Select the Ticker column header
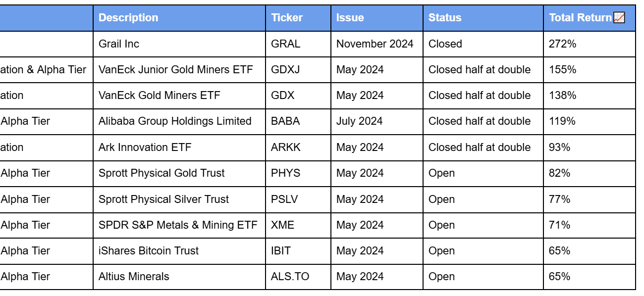644x296 pixels. click(298, 18)
